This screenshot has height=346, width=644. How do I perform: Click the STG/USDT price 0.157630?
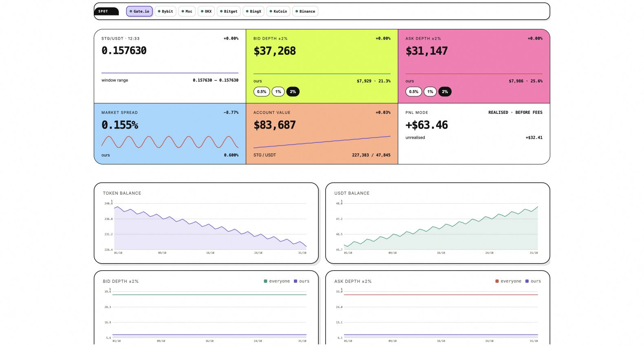[124, 51]
